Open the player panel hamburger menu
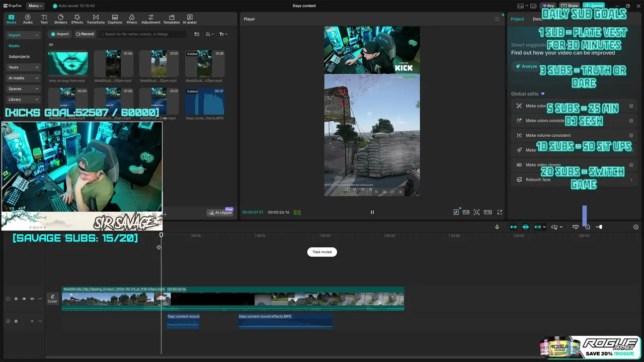Viewport: 644px width, 362px height. click(497, 19)
